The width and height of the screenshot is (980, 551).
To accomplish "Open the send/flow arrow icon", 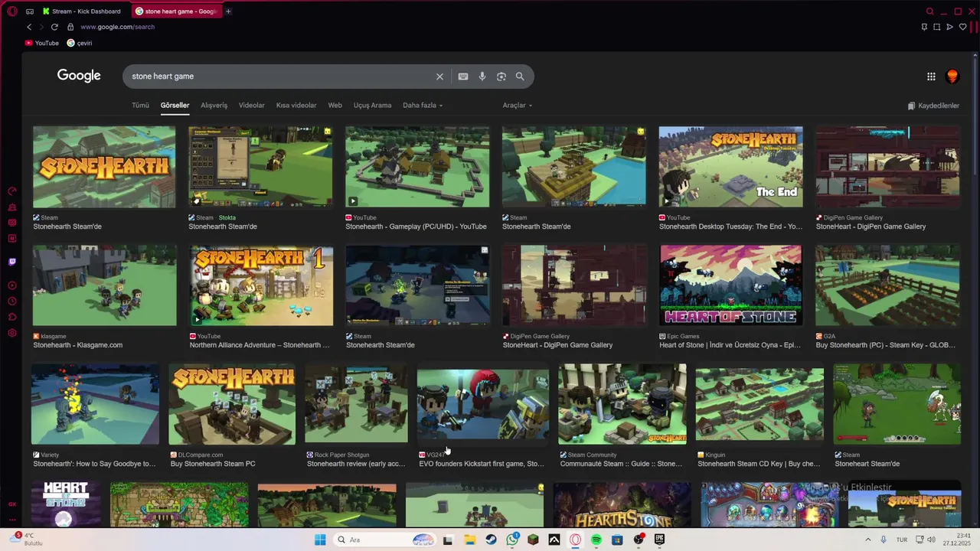I will pos(949,27).
